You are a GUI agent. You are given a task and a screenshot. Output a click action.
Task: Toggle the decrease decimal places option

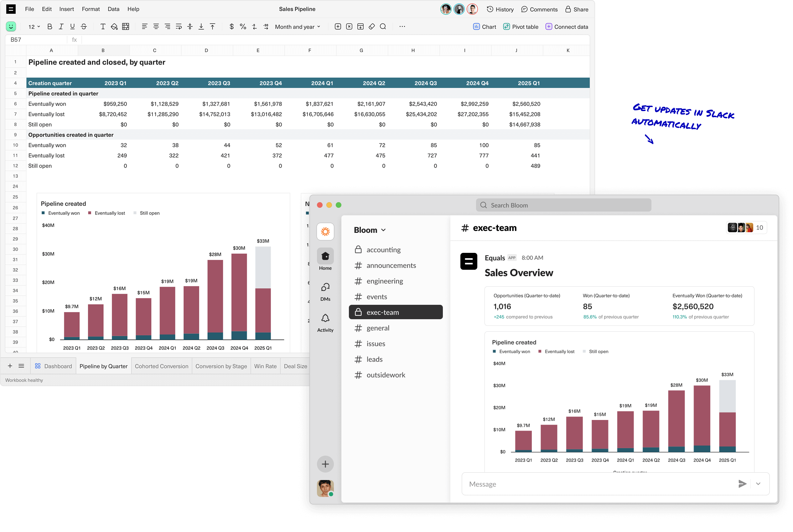254,27
